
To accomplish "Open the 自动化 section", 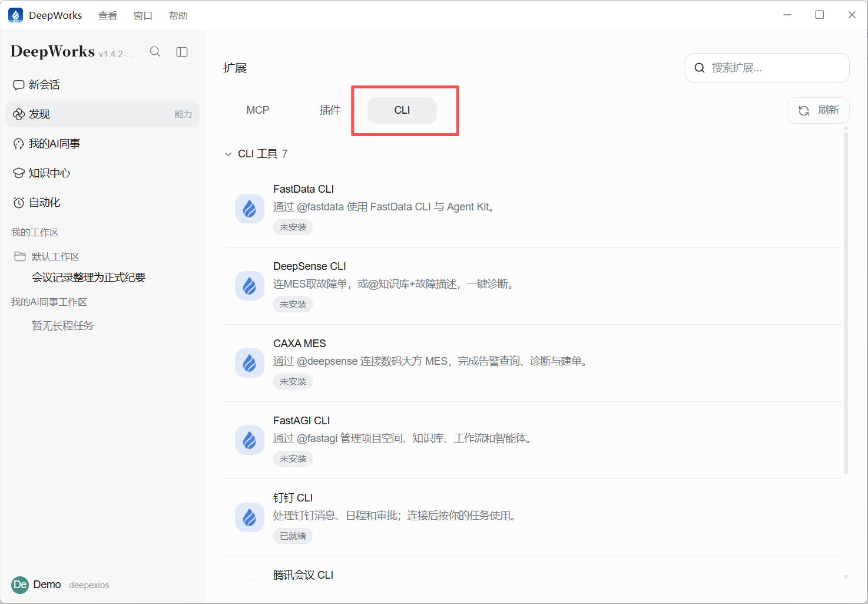I will click(x=102, y=203).
